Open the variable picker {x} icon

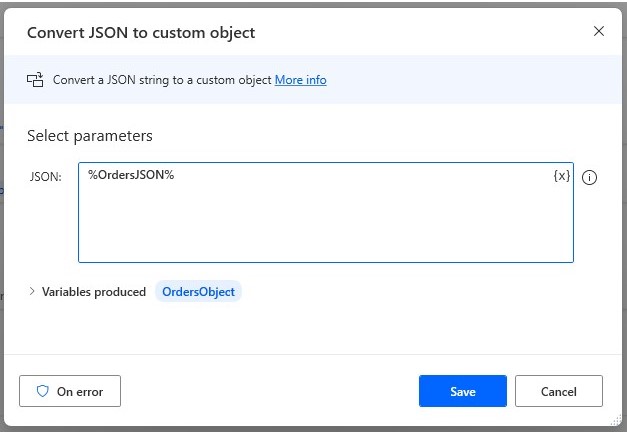561,176
